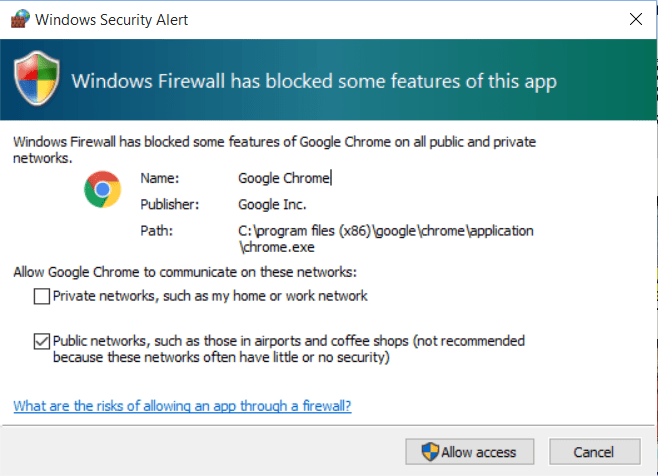Click the Private networks option label text
This screenshot has width=658, height=476.
pos(210,296)
